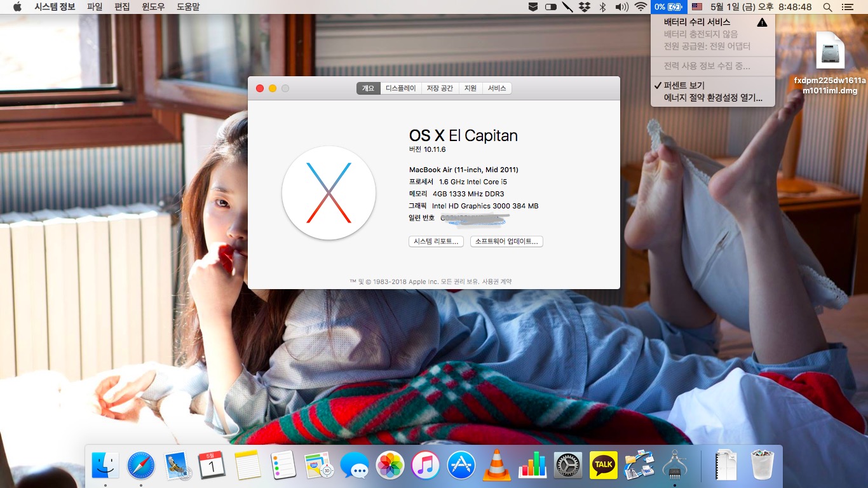Click the 시스템 리포트... button

point(436,241)
